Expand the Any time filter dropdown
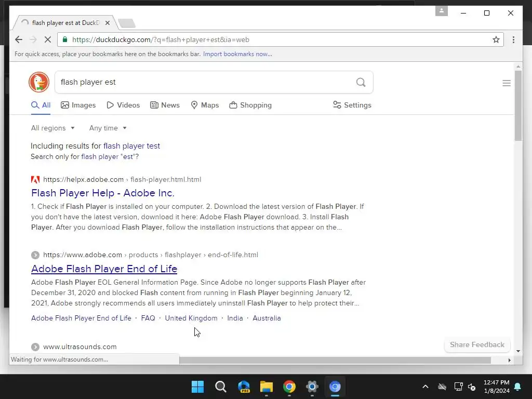 pos(108,128)
